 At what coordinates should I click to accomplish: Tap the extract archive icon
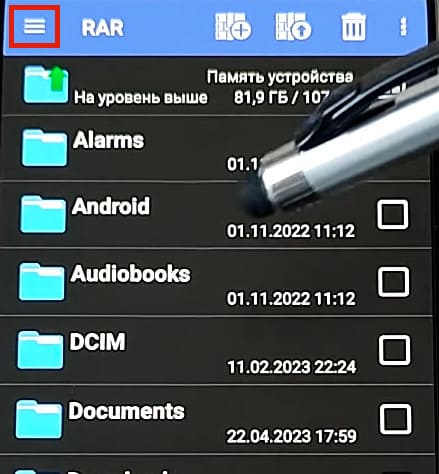coord(293,27)
